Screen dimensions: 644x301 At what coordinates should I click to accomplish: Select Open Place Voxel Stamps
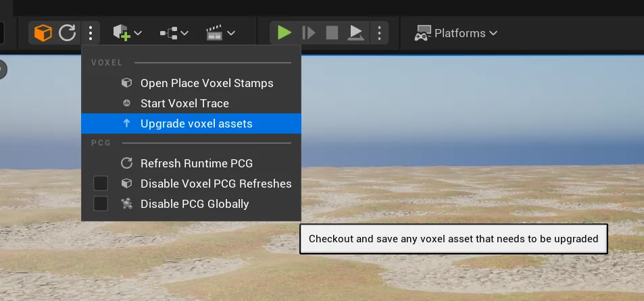[x=207, y=83]
